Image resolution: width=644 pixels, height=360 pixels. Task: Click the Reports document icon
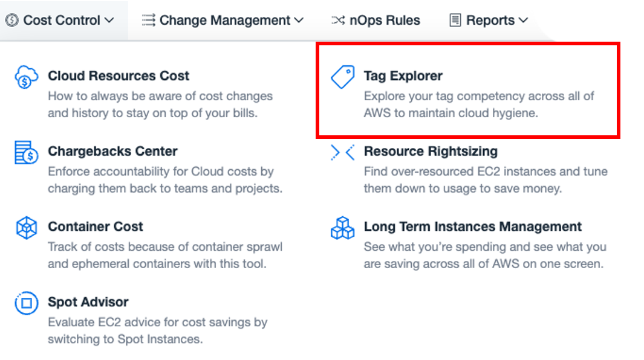(455, 20)
